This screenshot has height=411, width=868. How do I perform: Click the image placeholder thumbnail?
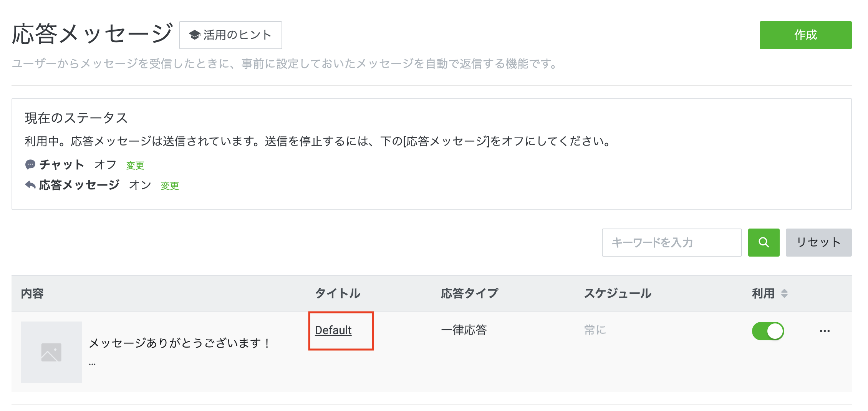pos(51,352)
